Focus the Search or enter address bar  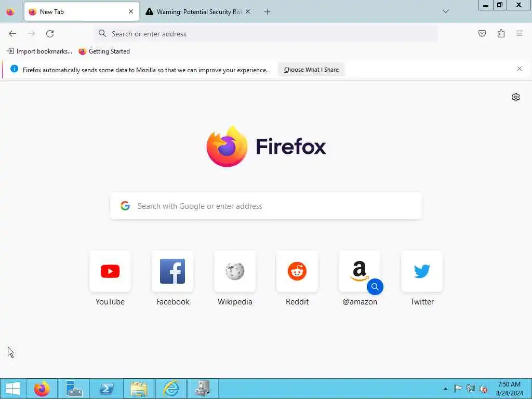tap(266, 34)
